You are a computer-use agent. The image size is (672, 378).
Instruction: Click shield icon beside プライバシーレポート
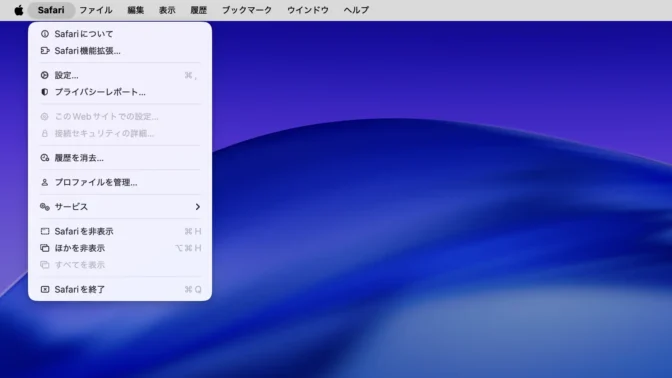coord(45,92)
